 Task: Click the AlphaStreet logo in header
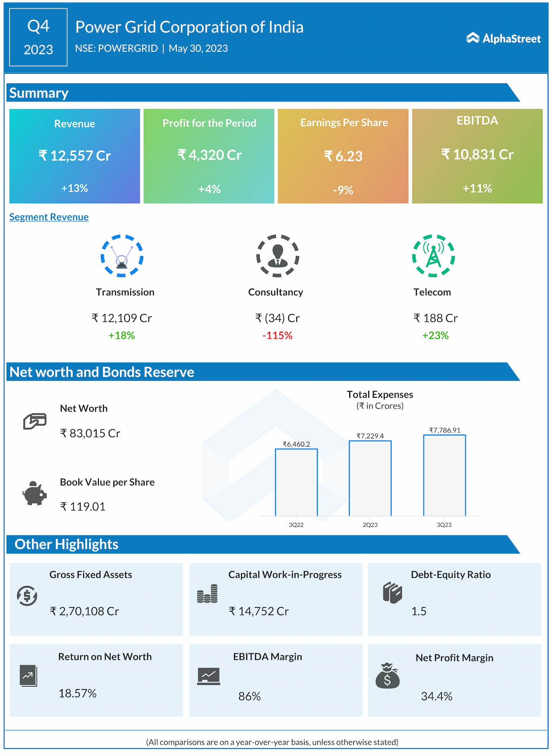(x=503, y=38)
